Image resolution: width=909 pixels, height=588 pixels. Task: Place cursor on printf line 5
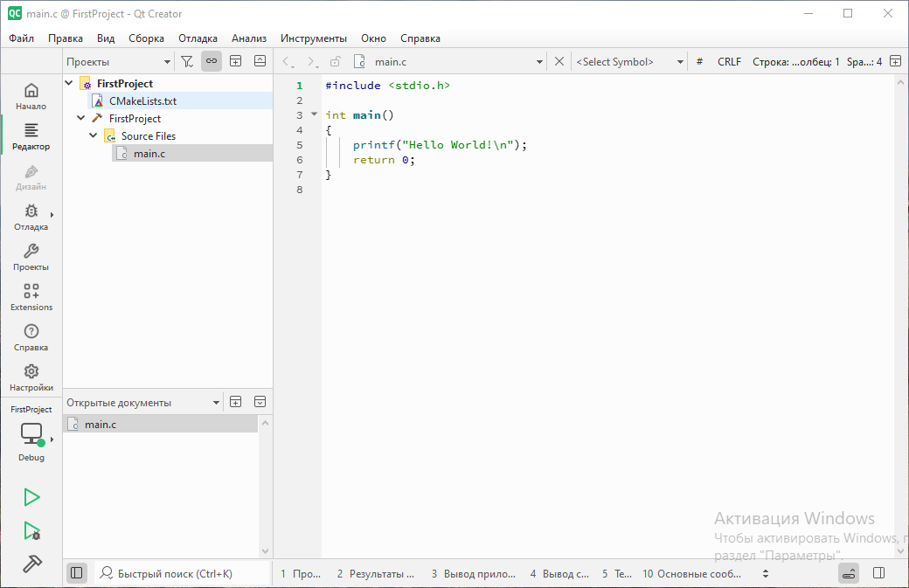(440, 145)
